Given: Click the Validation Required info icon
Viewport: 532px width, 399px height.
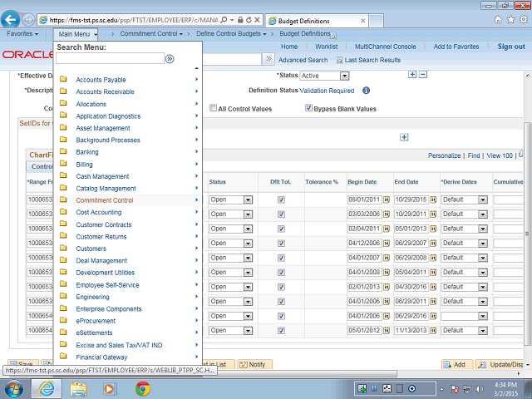Looking at the screenshot, I should click(x=366, y=90).
